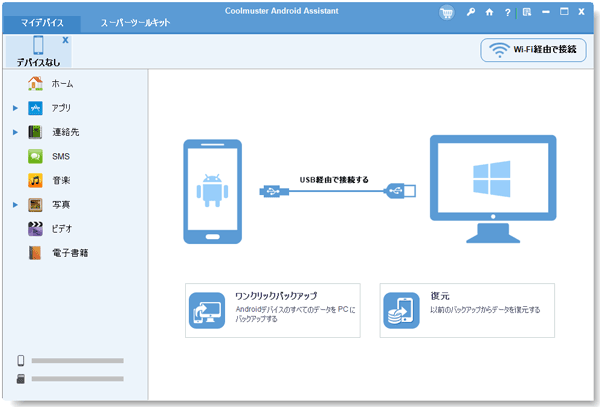The height and width of the screenshot is (407, 600).
Task: Open the shopping cart purchase icon
Action: click(446, 13)
